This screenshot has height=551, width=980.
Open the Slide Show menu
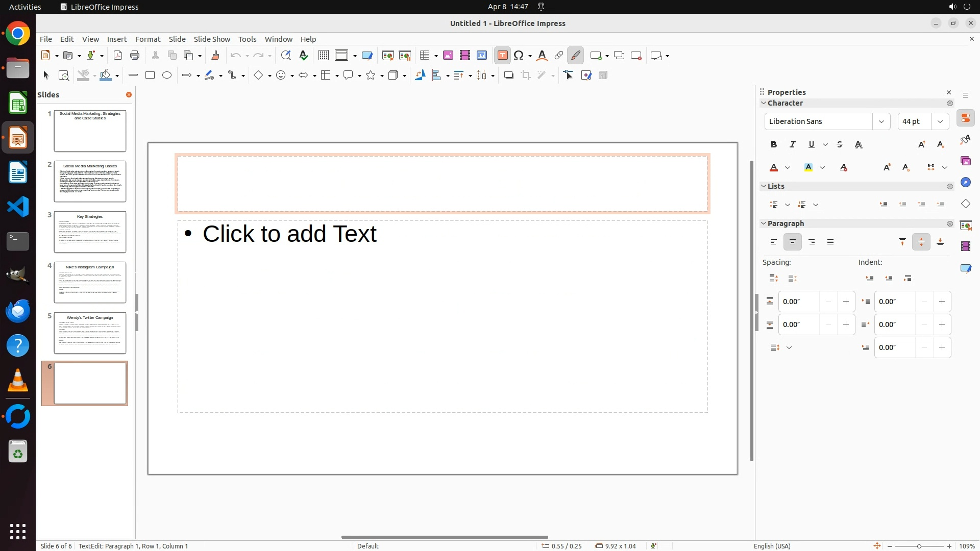212,39
